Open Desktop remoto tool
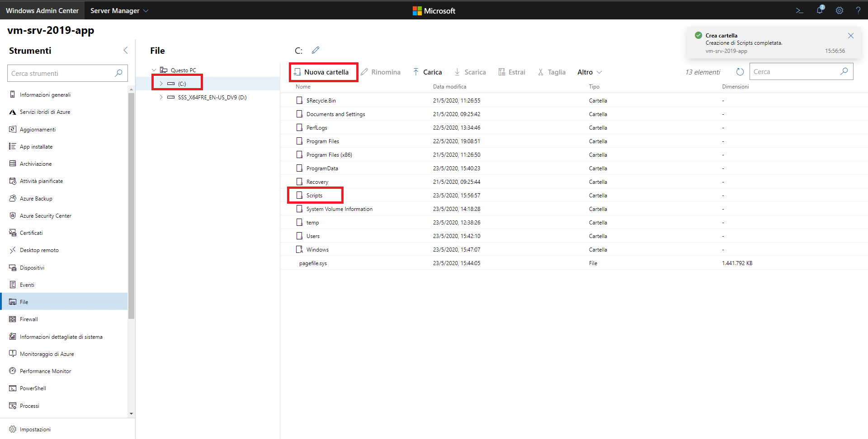 (64, 250)
